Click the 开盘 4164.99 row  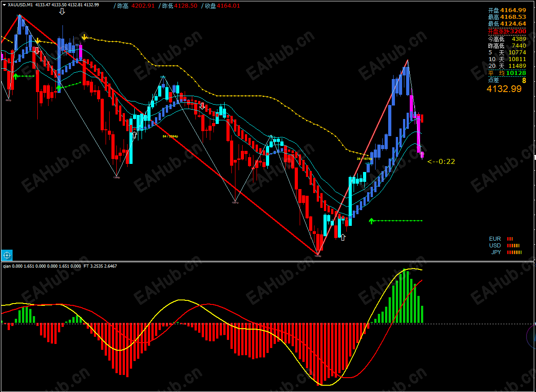coord(507,11)
